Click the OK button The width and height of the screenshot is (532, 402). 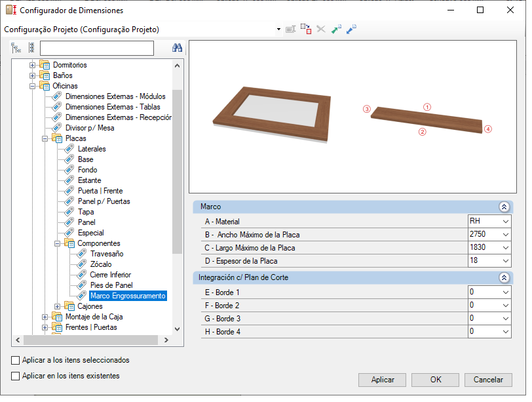pyautogui.click(x=435, y=380)
